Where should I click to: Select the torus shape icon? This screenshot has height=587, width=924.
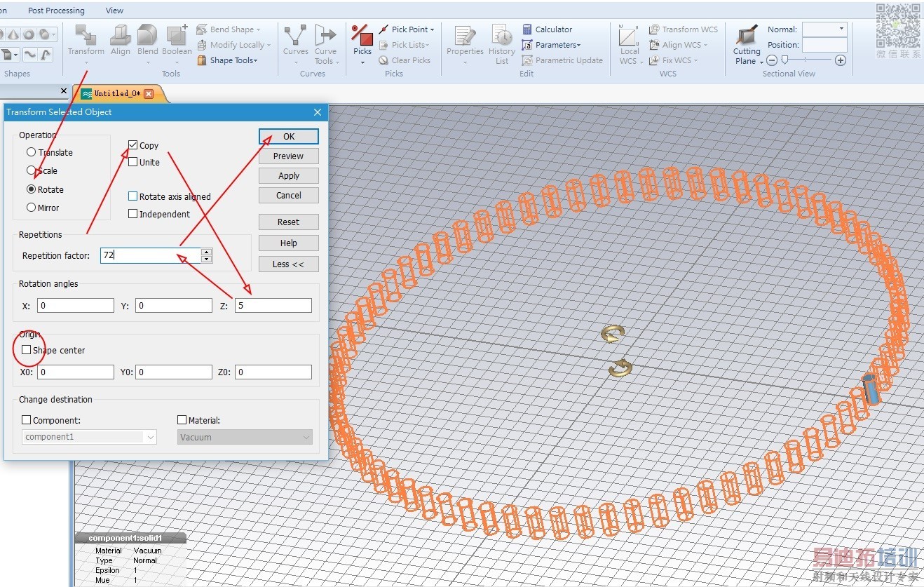pos(29,34)
